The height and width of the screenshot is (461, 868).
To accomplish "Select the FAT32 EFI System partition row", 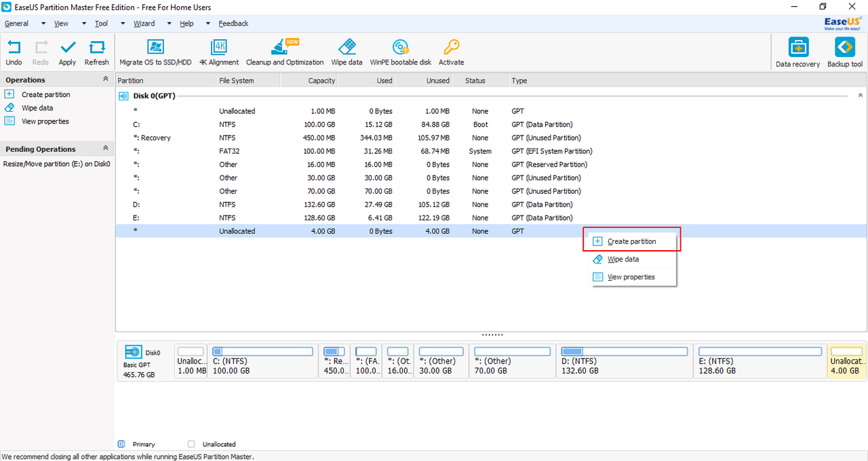I will (491, 151).
